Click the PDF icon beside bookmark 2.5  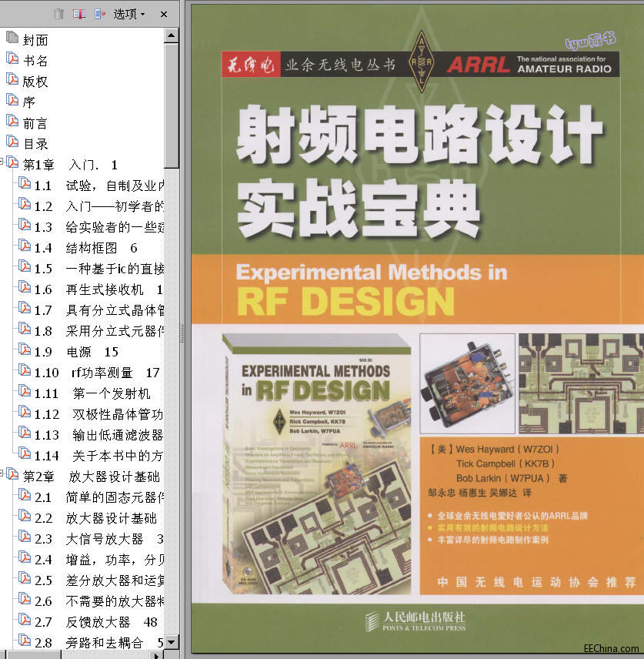25,578
